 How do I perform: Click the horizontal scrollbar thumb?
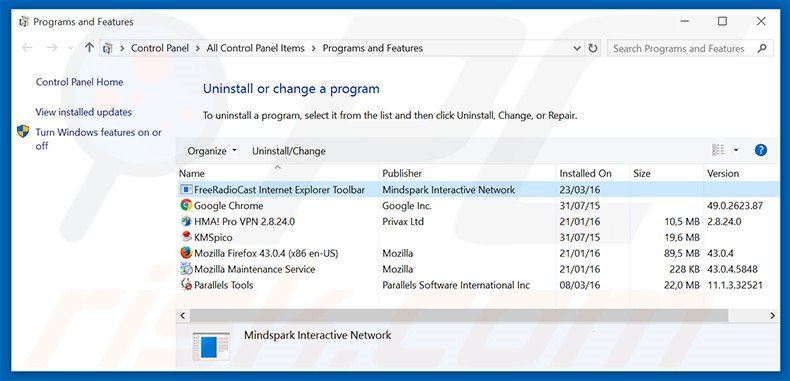click(459, 315)
